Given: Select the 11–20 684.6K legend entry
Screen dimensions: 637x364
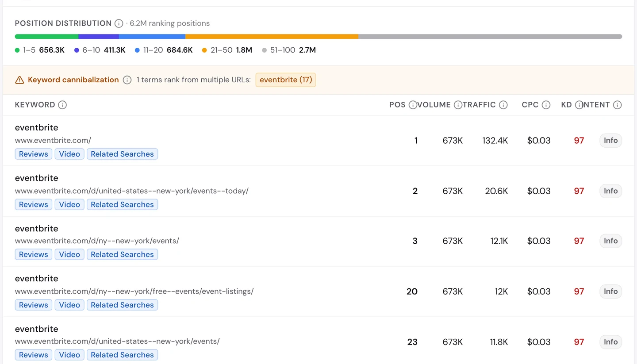Looking at the screenshot, I should click(x=164, y=50).
